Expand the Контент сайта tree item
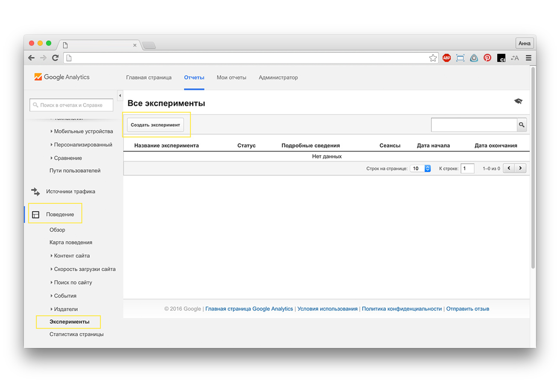This screenshot has width=560, height=392. coord(72,256)
